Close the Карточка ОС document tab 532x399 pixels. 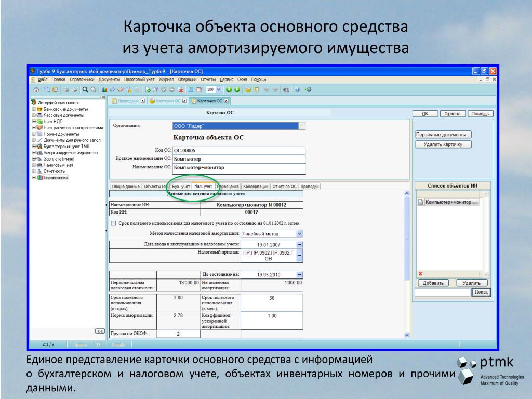point(226,101)
